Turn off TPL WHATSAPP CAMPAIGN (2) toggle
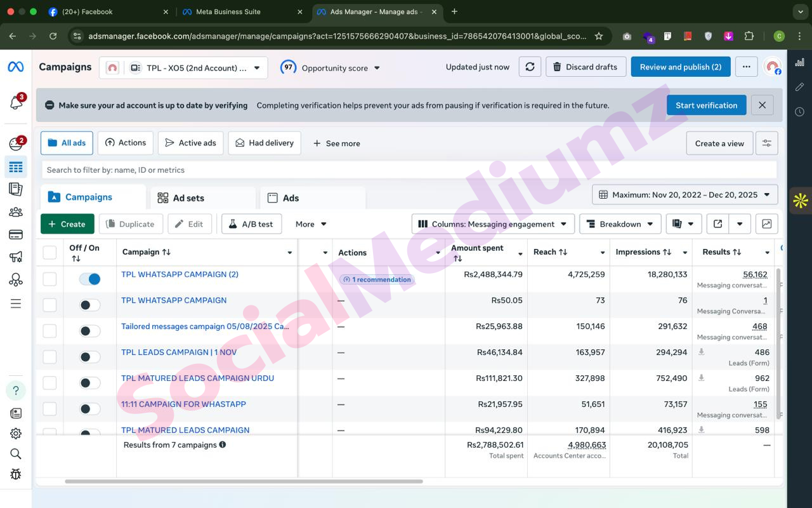The width and height of the screenshot is (812, 508). (x=89, y=279)
